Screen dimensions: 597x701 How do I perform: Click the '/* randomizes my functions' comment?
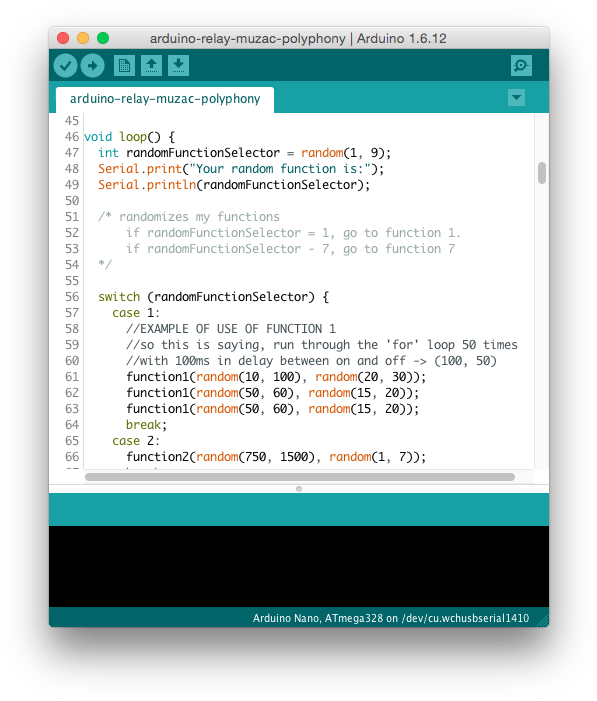point(189,217)
